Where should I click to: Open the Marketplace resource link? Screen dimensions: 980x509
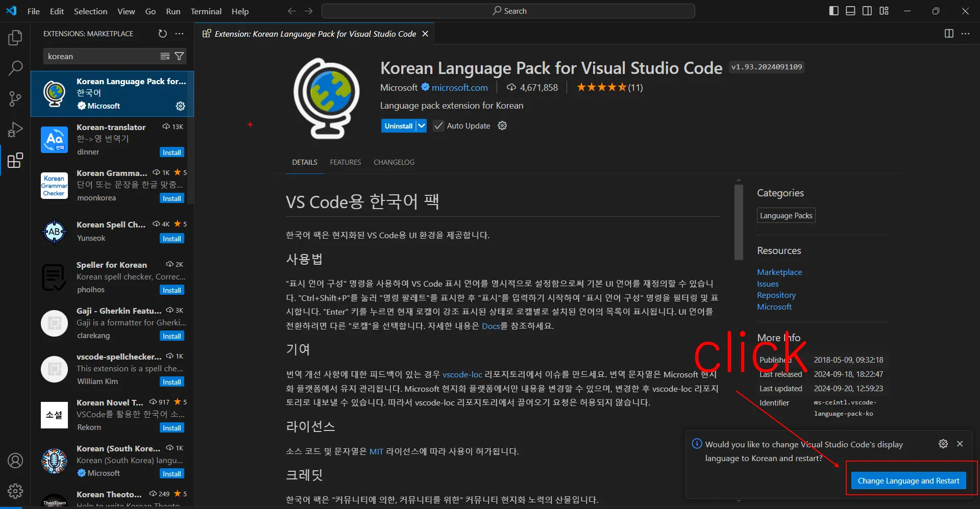[779, 272]
